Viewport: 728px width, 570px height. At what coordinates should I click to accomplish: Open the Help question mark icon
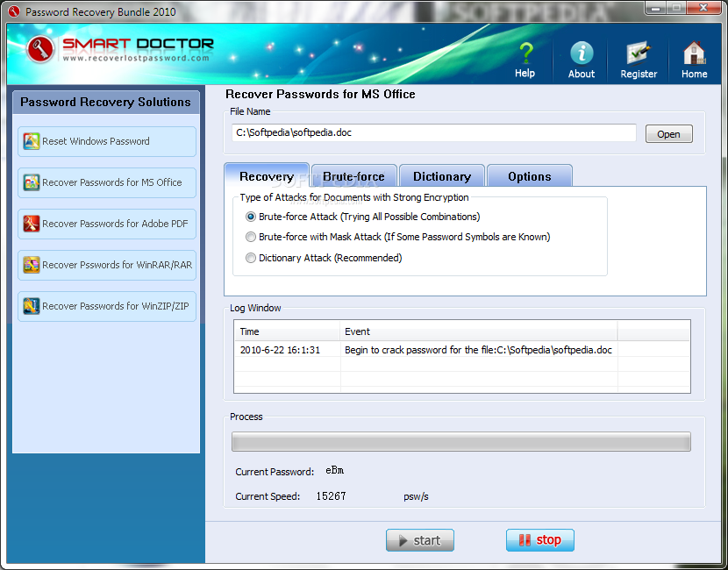[x=525, y=53]
